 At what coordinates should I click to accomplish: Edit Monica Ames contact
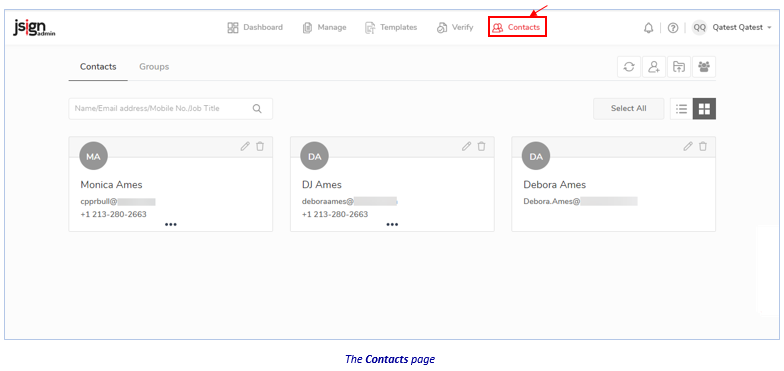(x=244, y=146)
